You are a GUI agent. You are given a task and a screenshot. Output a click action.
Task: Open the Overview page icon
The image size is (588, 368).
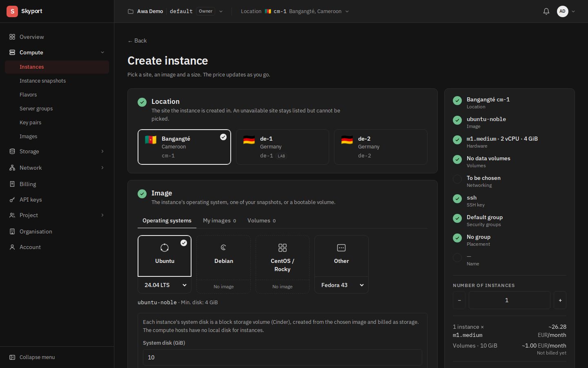pyautogui.click(x=12, y=37)
